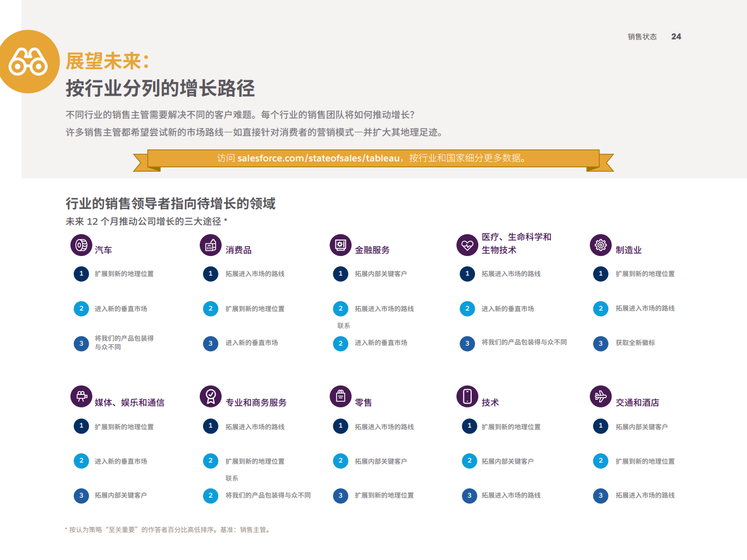Viewport: 747px width, 560px height.
Task: Click the 展望未来 orange title
Action: [x=108, y=61]
